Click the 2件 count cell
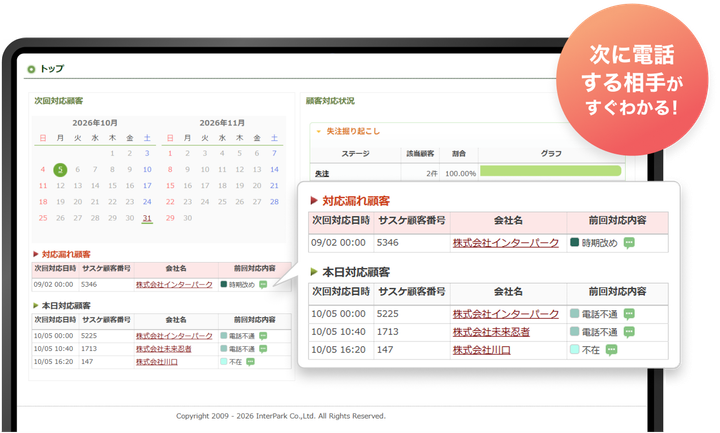720x433 pixels. coord(432,174)
